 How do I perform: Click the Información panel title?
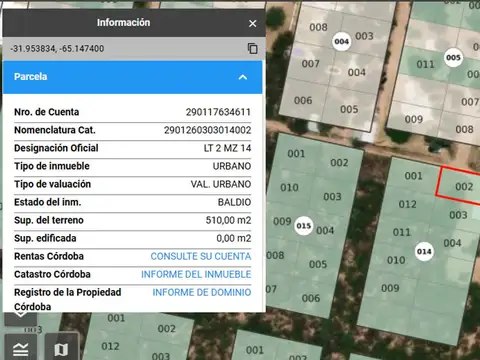point(123,23)
